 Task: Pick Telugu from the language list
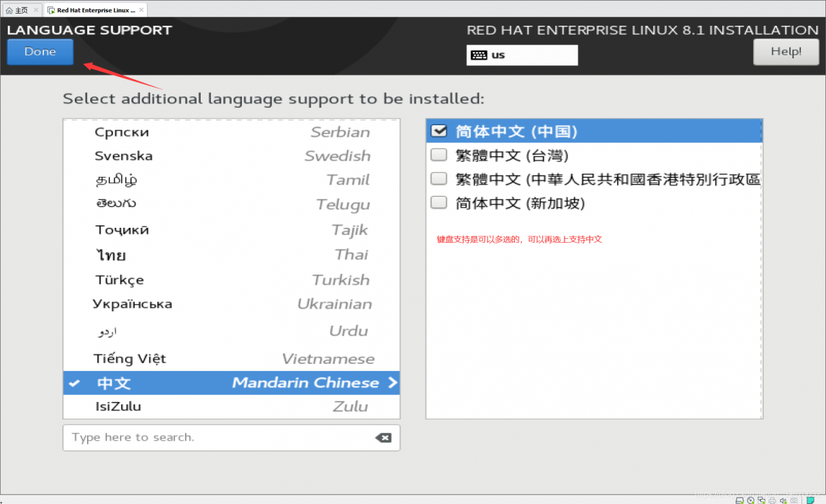coord(232,205)
